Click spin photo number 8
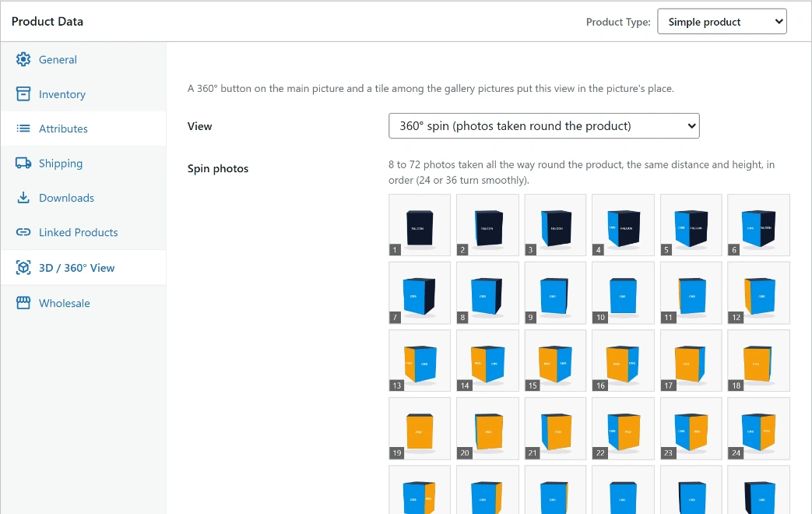 coord(487,293)
